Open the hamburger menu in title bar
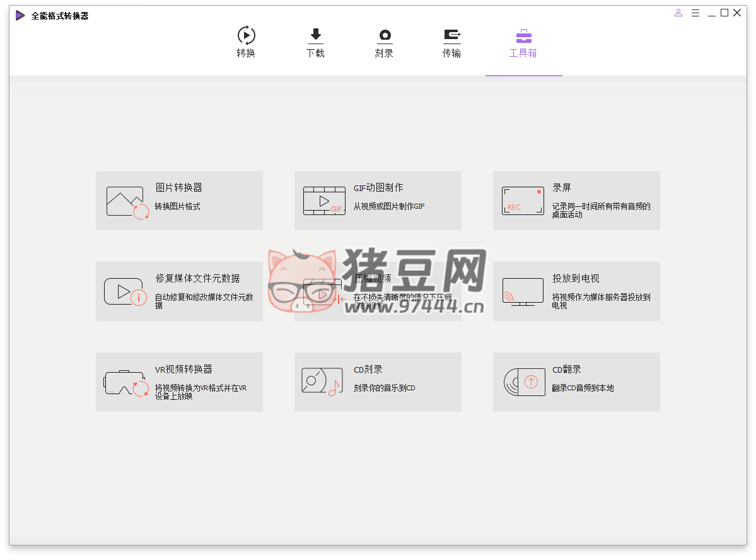This screenshot has height=560, width=756. [695, 13]
